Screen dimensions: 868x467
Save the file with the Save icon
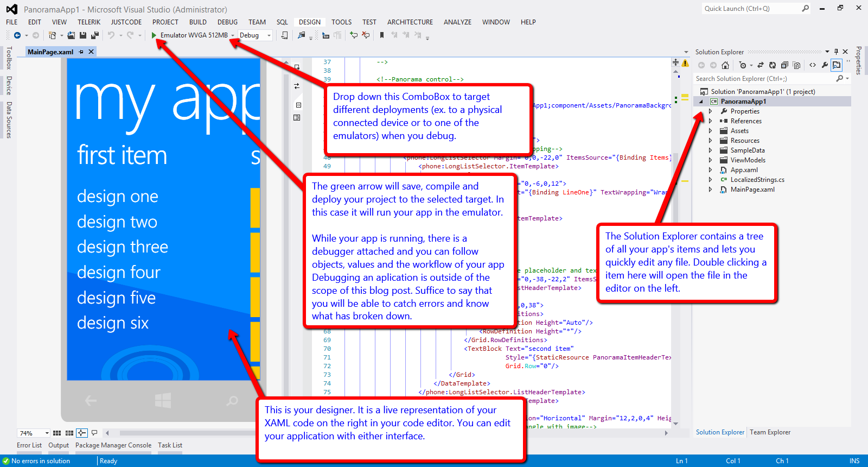[83, 35]
